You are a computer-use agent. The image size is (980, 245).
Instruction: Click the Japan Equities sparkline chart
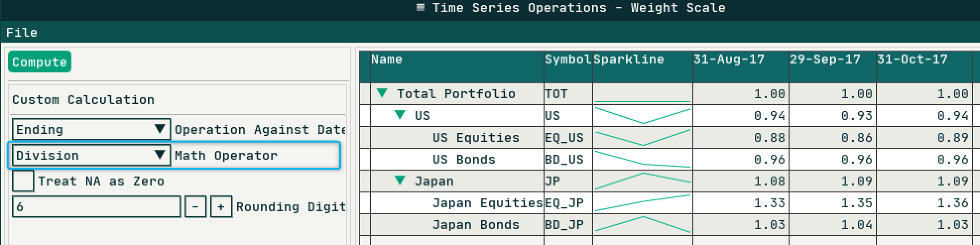tap(643, 203)
